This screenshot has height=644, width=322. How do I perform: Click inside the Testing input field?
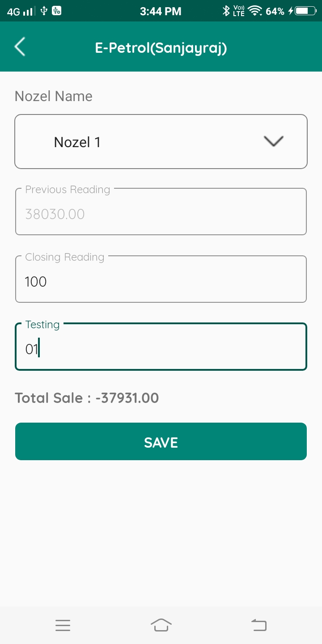[161, 348]
